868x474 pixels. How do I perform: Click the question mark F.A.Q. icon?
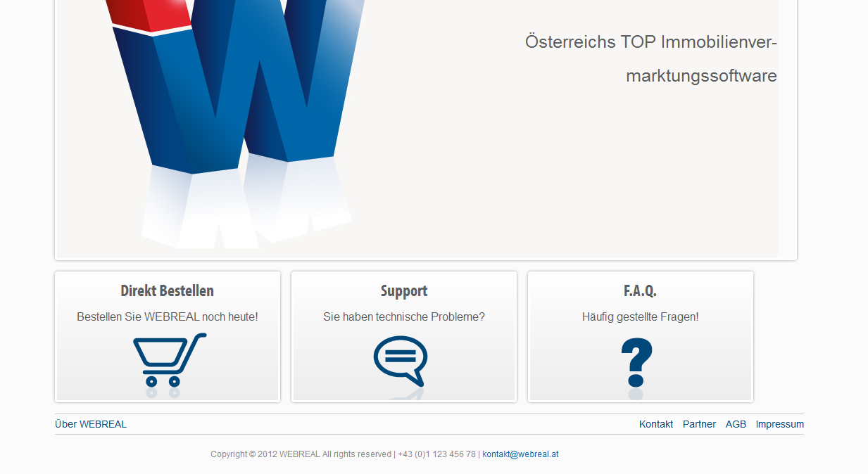click(x=637, y=362)
